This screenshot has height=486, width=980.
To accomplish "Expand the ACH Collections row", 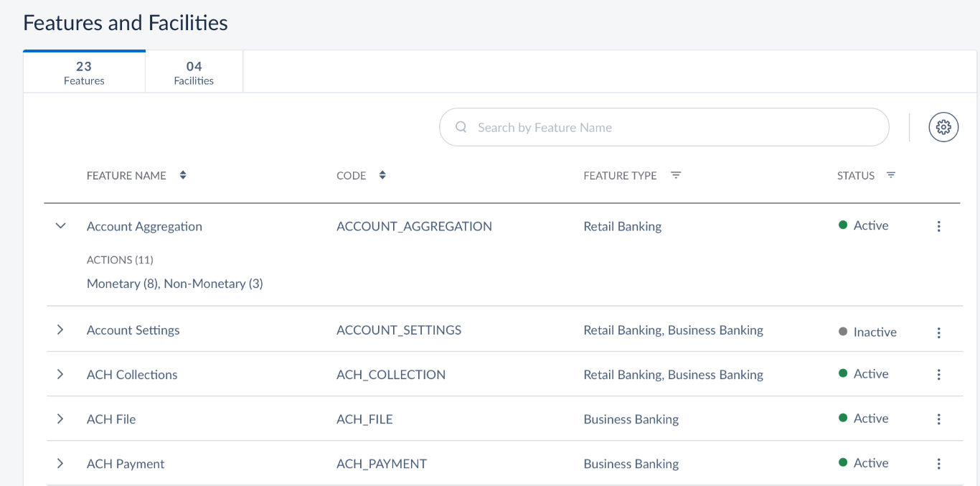I will [x=60, y=375].
